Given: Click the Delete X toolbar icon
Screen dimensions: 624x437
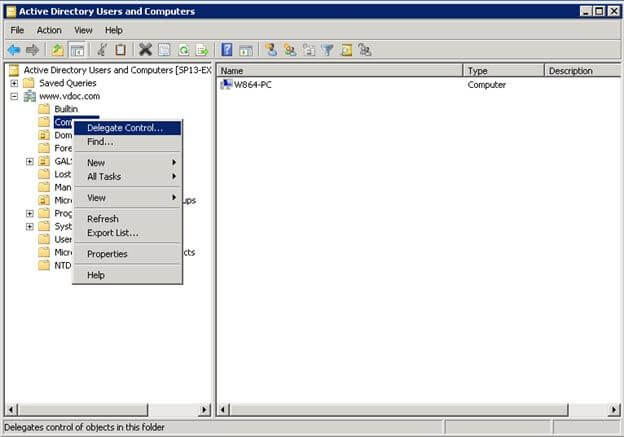Looking at the screenshot, I should tap(145, 50).
